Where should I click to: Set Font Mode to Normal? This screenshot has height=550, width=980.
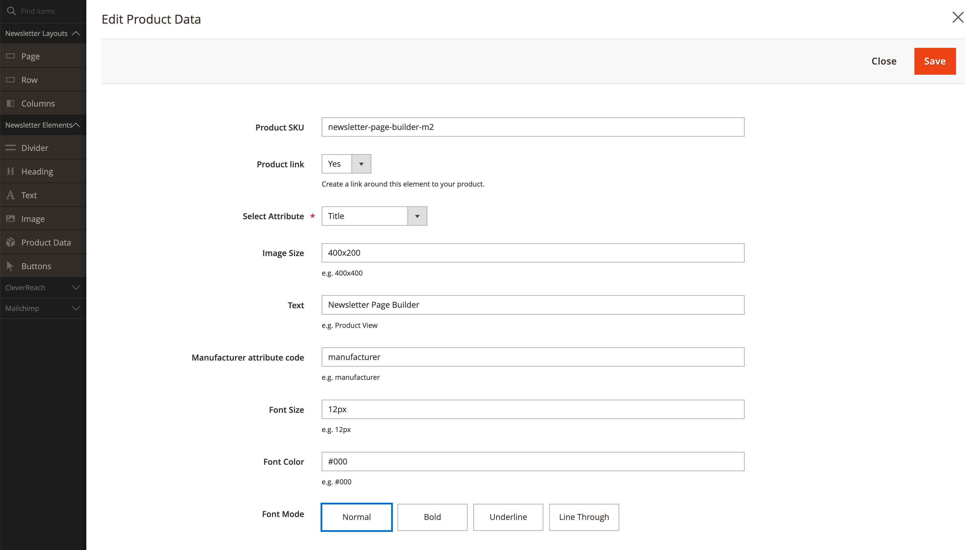click(x=356, y=517)
